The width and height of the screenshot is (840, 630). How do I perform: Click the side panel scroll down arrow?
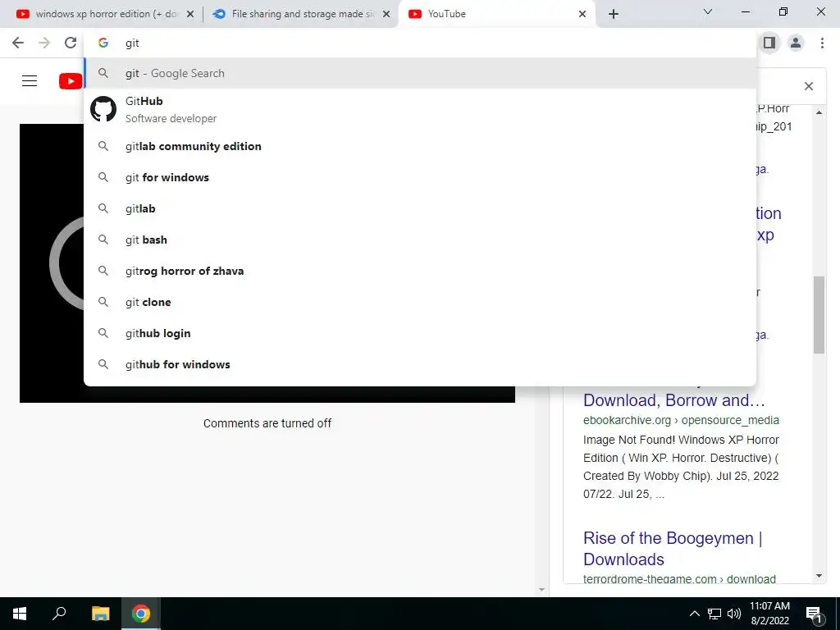(819, 576)
